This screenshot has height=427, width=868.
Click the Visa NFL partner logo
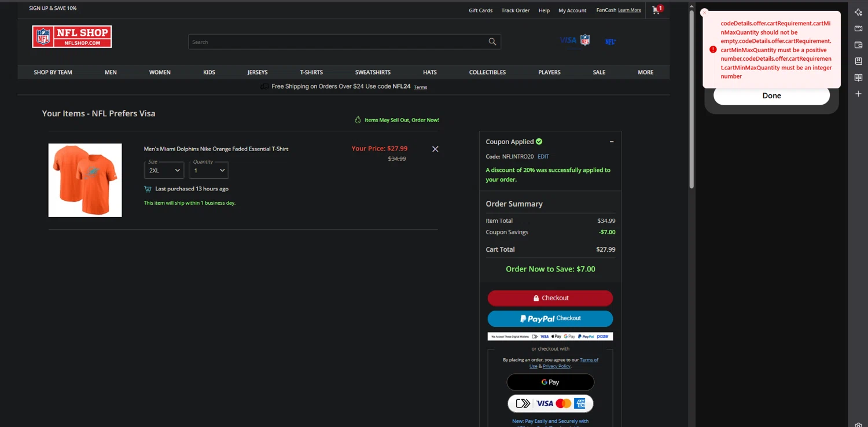tap(575, 40)
